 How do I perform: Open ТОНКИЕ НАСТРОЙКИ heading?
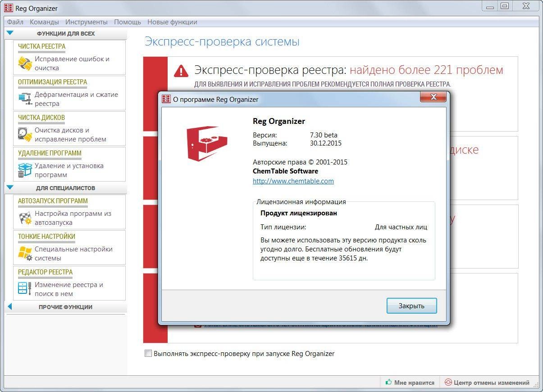(x=47, y=237)
